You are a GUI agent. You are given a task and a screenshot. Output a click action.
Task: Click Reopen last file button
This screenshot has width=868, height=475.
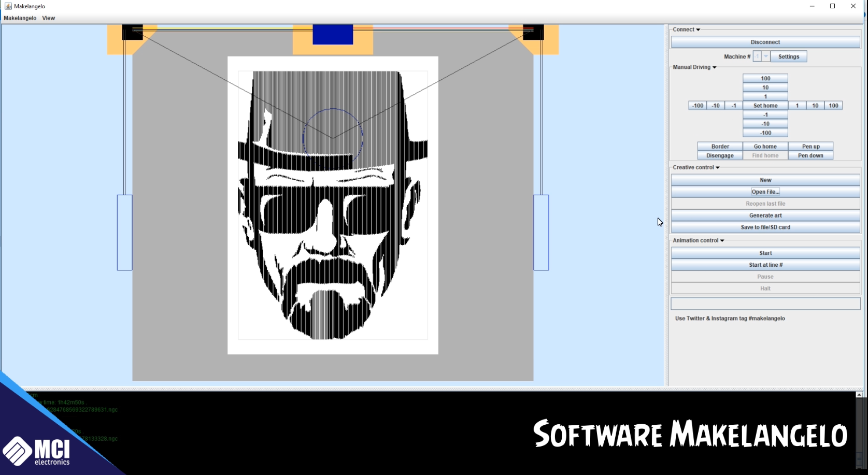(765, 204)
